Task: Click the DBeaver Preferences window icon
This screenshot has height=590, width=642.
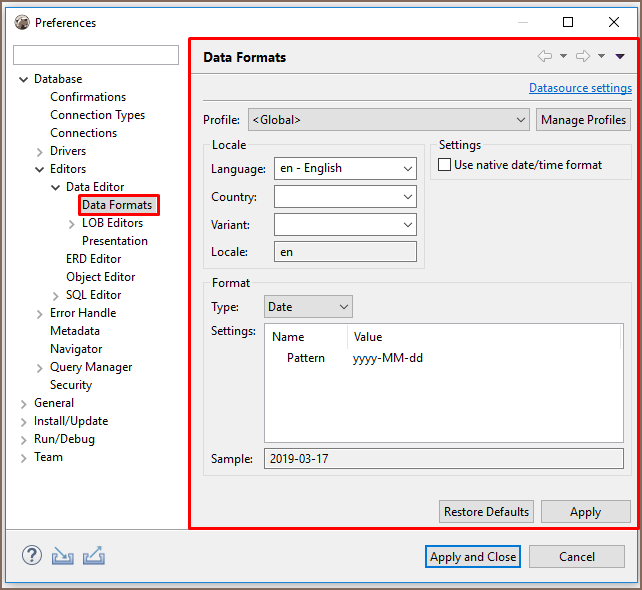Action: point(22,23)
